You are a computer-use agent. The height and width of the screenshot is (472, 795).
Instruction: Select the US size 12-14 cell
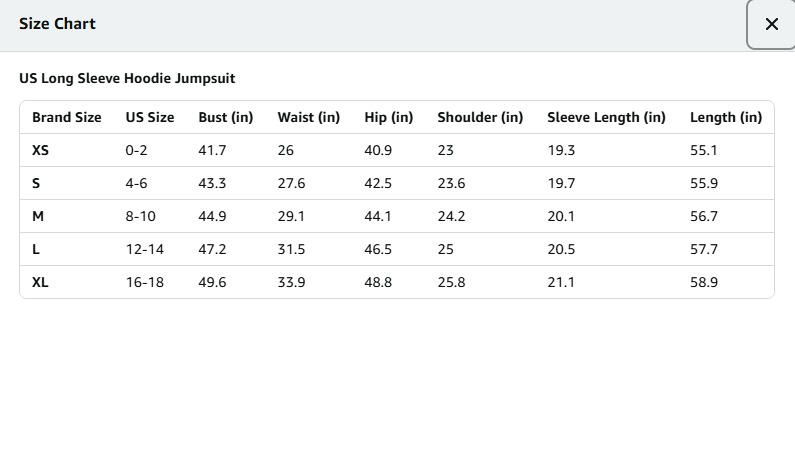tap(144, 249)
